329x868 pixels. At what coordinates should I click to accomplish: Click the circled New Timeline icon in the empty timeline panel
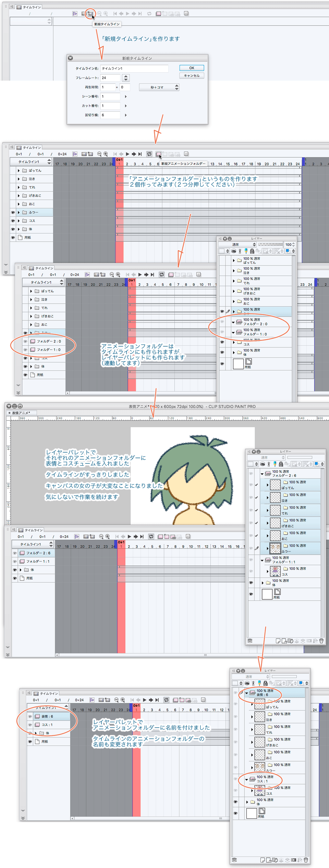pos(90,14)
